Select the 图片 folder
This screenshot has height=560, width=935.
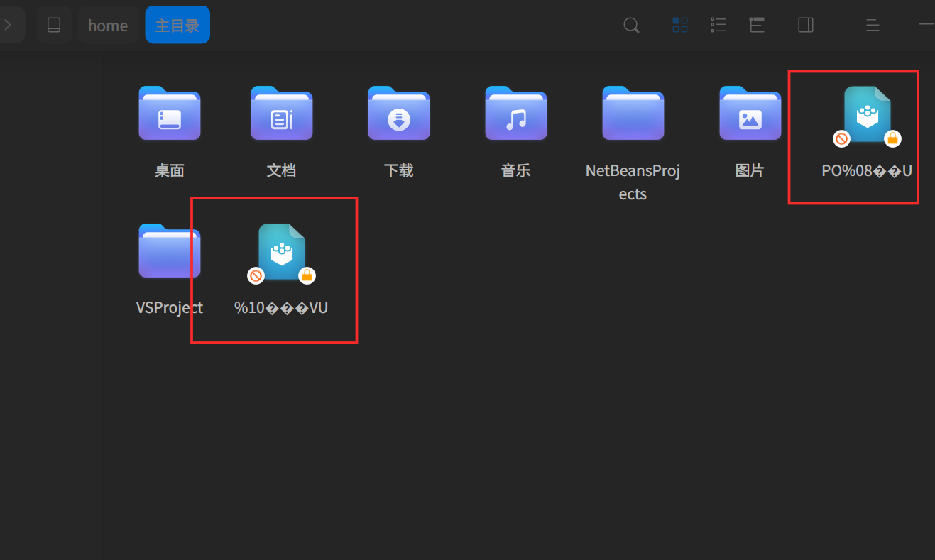click(x=750, y=132)
